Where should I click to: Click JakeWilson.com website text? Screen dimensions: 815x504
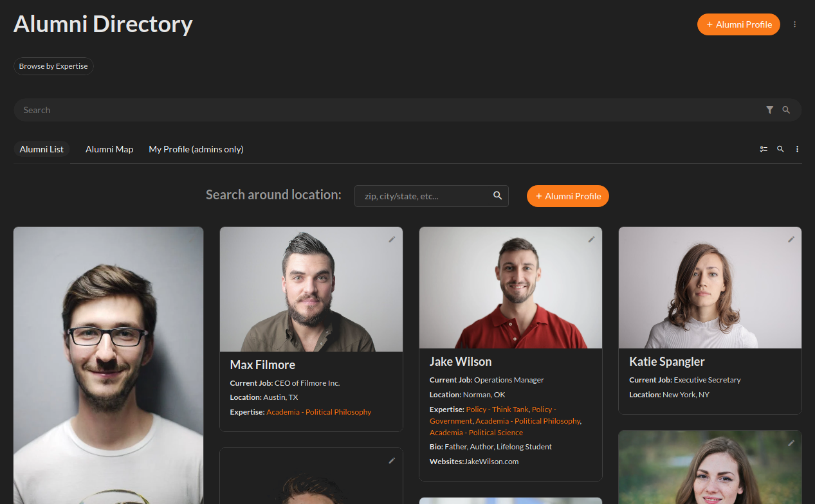click(x=491, y=462)
